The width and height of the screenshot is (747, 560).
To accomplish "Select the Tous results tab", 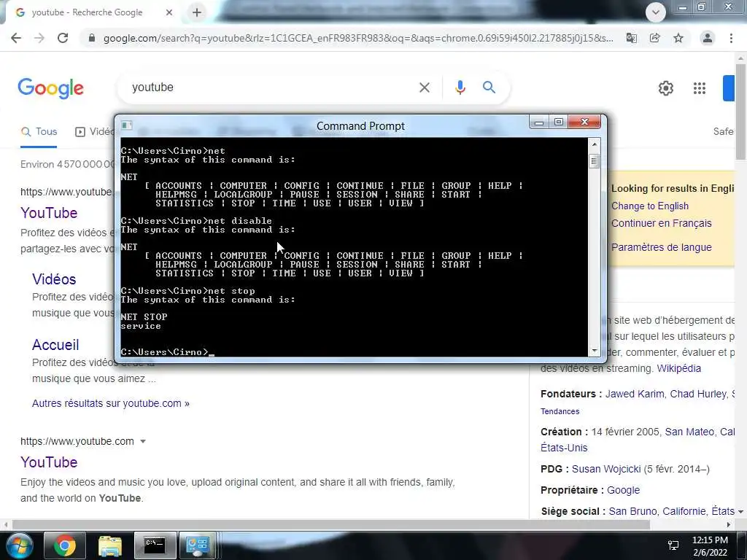I will tap(39, 132).
